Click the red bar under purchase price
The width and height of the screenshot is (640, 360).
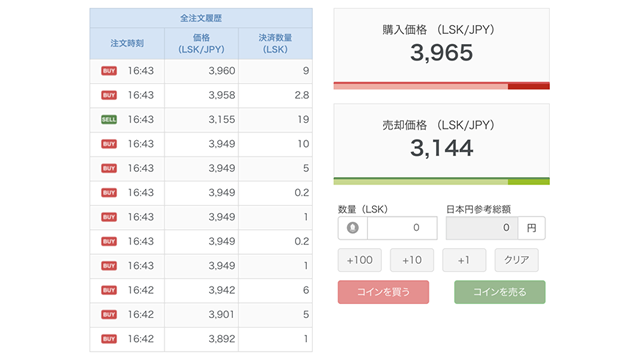point(442,86)
